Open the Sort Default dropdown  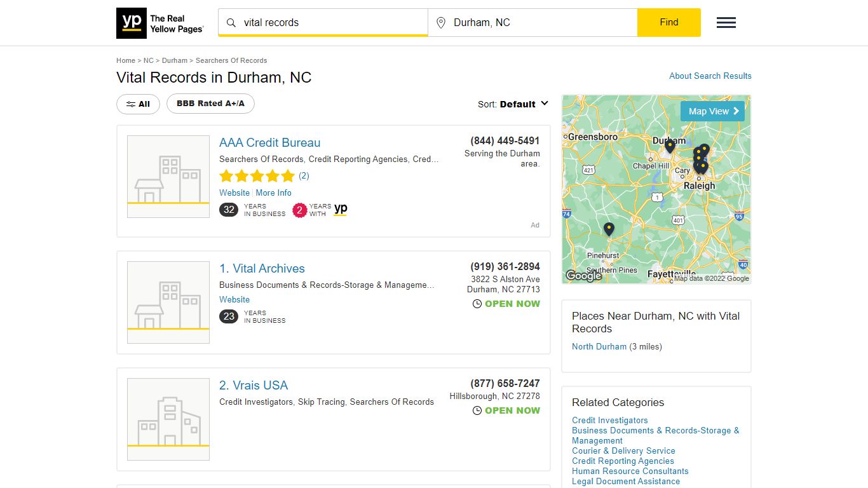point(513,104)
